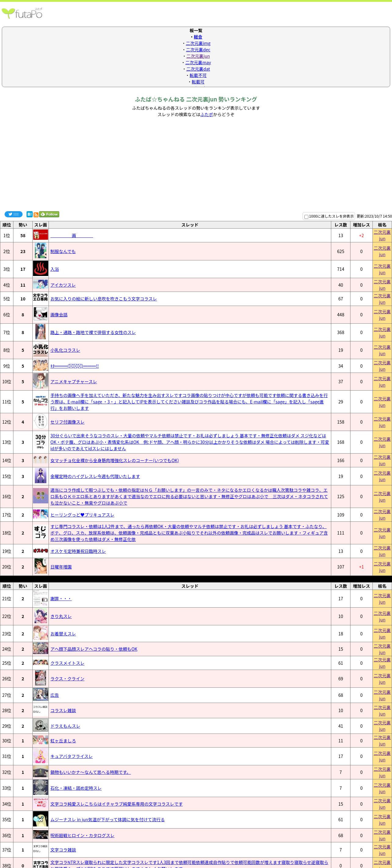The image size is (392, 868).
Task: Click 二次元裏jun board name in rank 27 row
Action: 382,695
